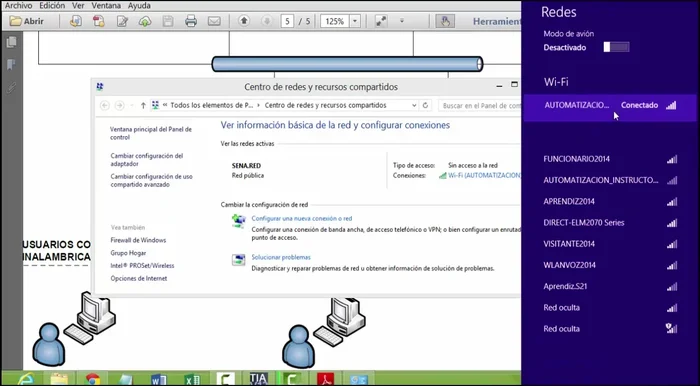
Task: Click the page number field showing 5
Action: pos(288,21)
